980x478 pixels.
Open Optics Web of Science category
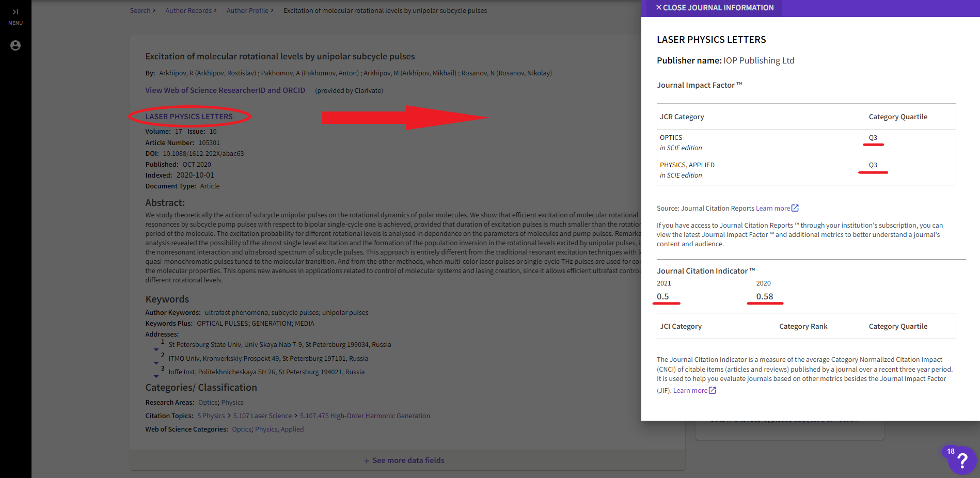coord(242,429)
